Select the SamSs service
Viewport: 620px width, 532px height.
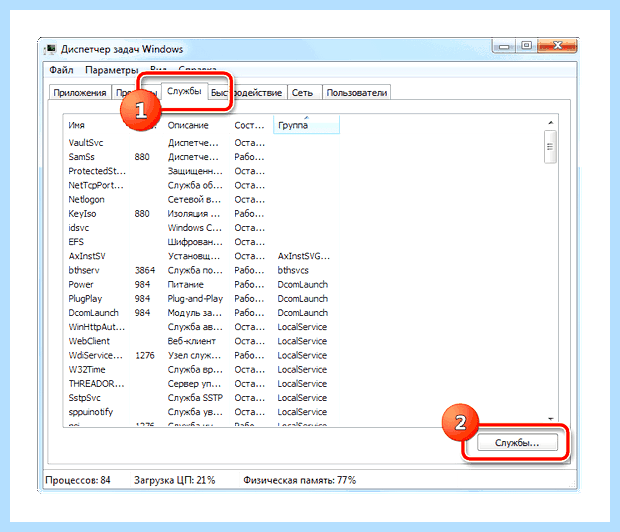coord(81,157)
